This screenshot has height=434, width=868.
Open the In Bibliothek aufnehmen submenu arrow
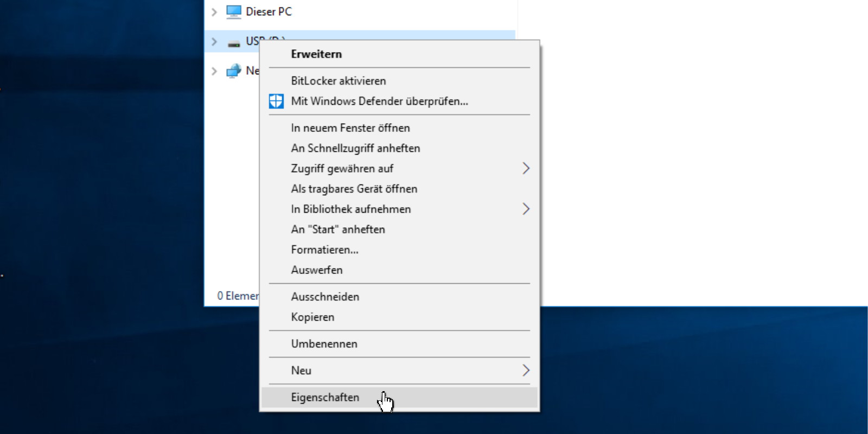(x=526, y=209)
